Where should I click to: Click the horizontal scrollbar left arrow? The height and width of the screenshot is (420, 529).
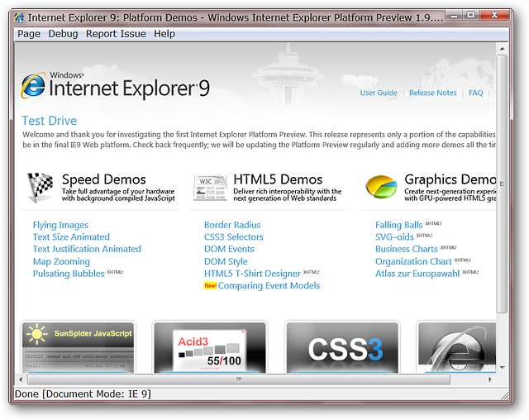(21, 379)
